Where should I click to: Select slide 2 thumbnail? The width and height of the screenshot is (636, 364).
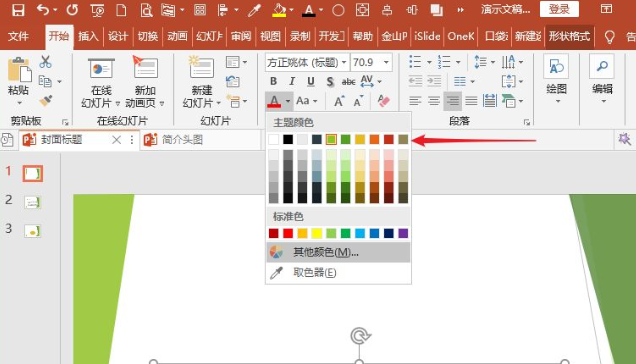(32, 202)
